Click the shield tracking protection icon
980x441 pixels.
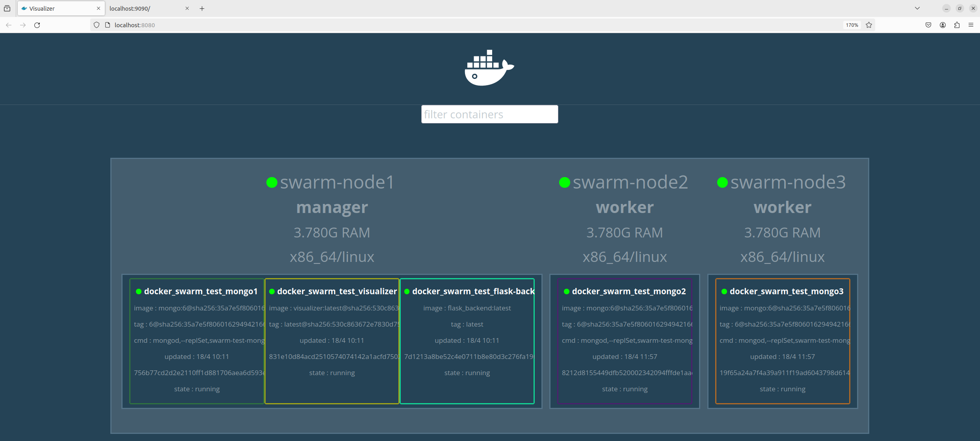coord(97,25)
